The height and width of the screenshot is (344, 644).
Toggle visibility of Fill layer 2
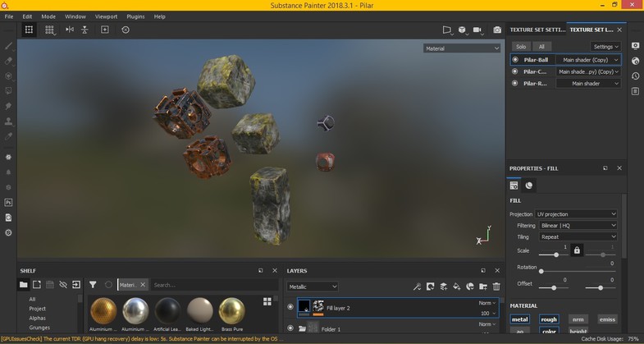[x=290, y=307]
